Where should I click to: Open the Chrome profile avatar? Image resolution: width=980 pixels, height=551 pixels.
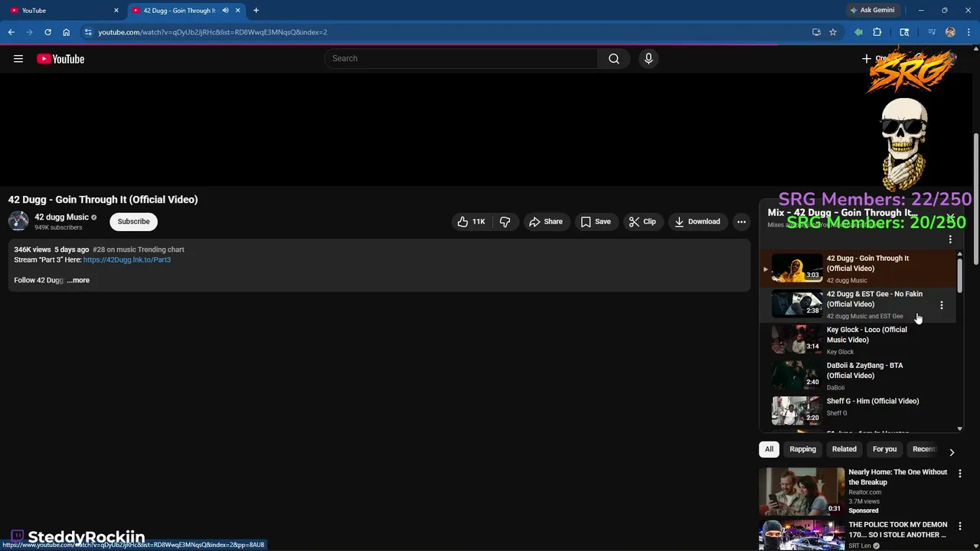coord(950,32)
